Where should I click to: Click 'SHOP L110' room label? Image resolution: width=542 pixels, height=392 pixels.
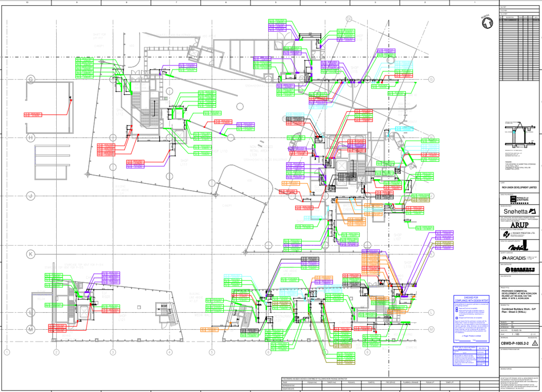(x=220, y=151)
